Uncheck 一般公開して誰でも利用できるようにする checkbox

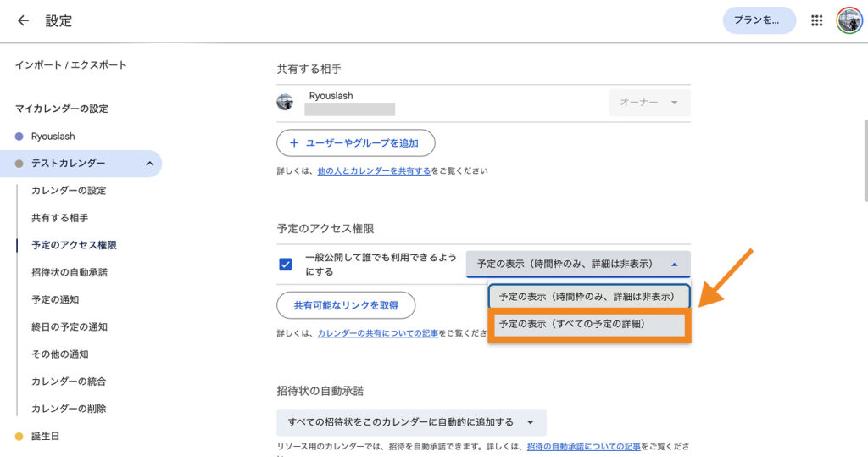(x=286, y=265)
